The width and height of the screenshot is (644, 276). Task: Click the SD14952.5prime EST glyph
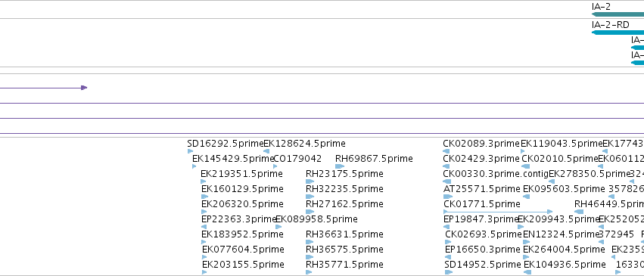coord(449,272)
